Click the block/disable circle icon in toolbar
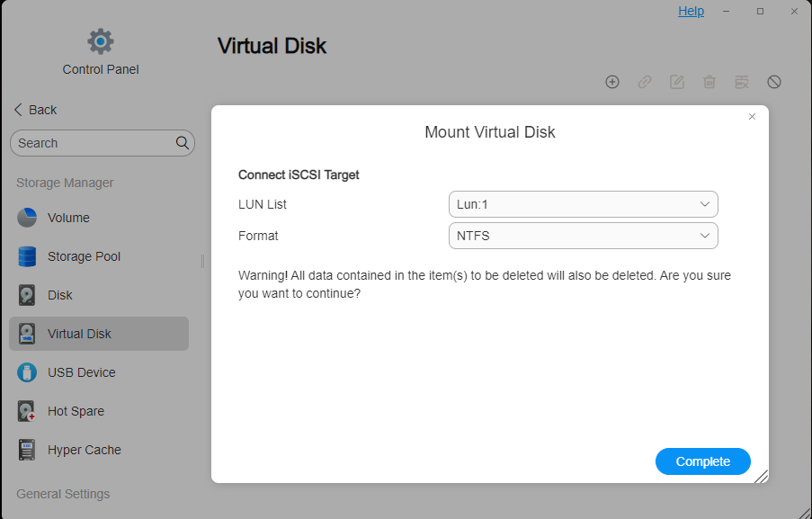 pyautogui.click(x=774, y=82)
